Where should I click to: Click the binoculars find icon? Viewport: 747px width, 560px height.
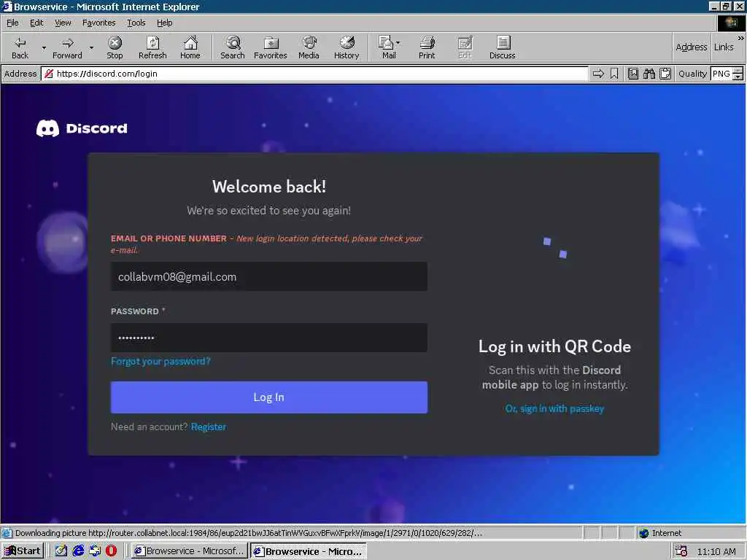coord(649,74)
